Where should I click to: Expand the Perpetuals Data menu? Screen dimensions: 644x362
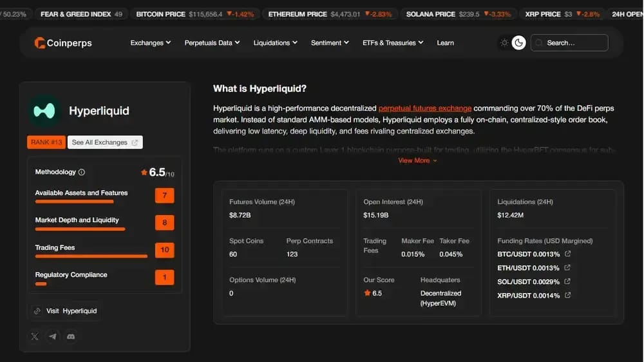point(212,43)
